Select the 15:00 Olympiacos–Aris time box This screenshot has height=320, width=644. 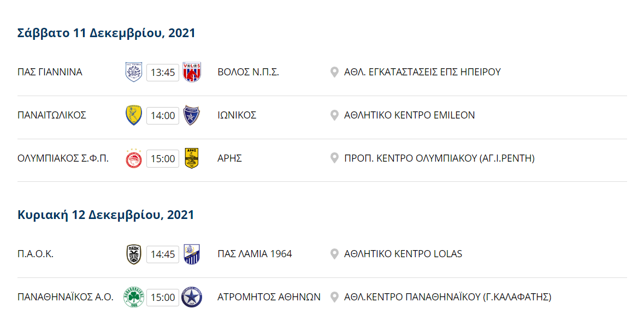click(x=163, y=158)
